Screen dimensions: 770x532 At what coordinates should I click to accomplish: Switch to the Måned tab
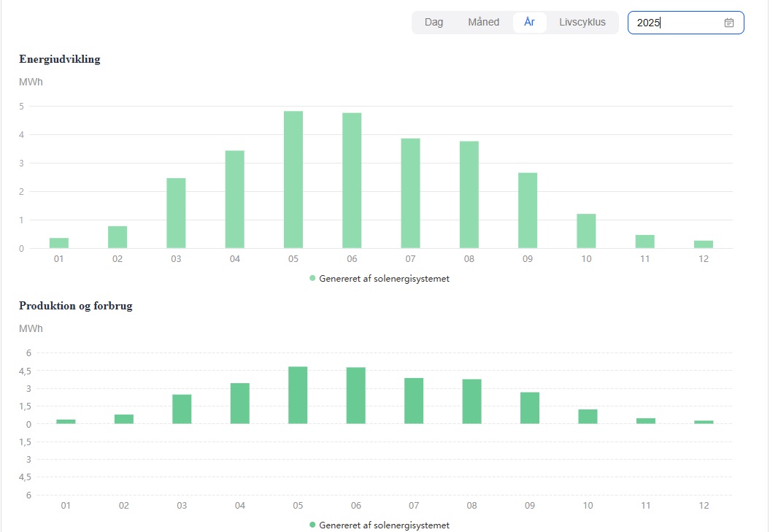point(483,22)
